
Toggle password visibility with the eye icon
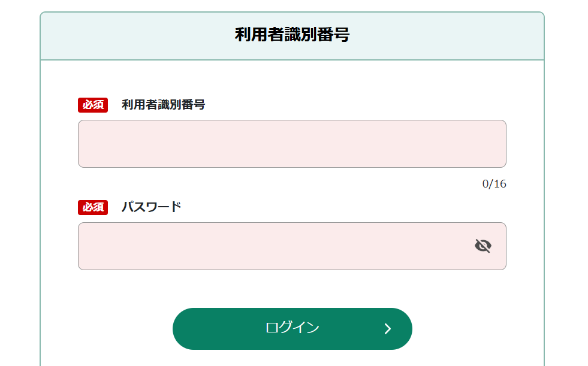pyautogui.click(x=483, y=246)
